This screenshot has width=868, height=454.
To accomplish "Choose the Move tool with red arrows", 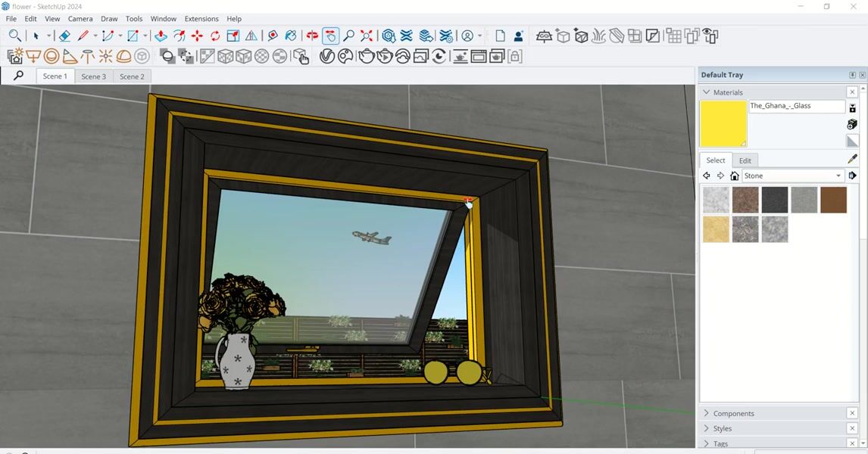I will tap(197, 36).
